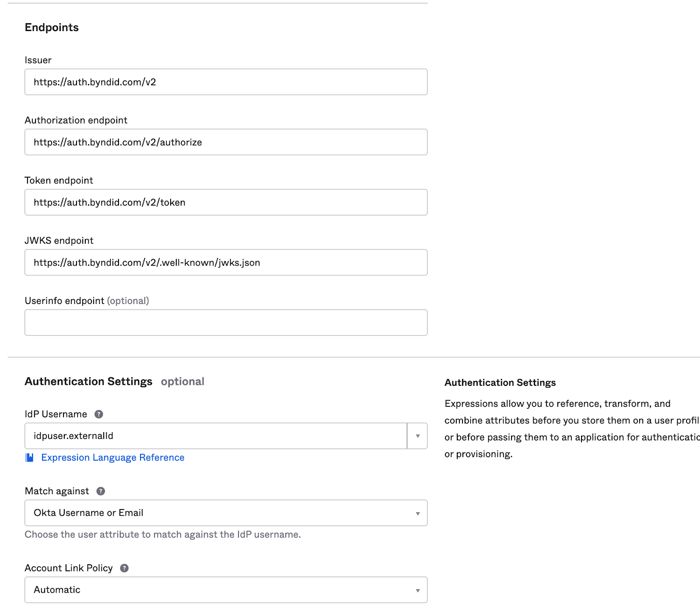This screenshot has height=608, width=700.
Task: Focus the Authorization endpoint input field
Action: pyautogui.click(x=226, y=142)
